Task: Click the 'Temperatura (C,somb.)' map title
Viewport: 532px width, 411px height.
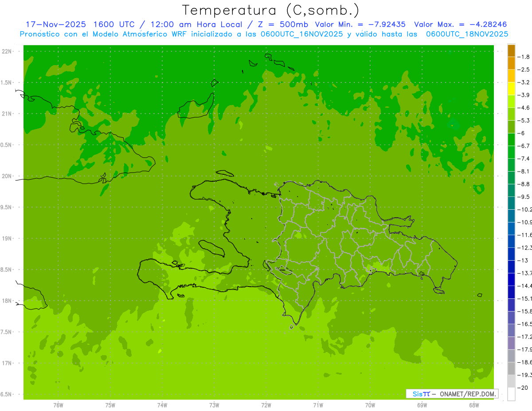Action: [271, 10]
